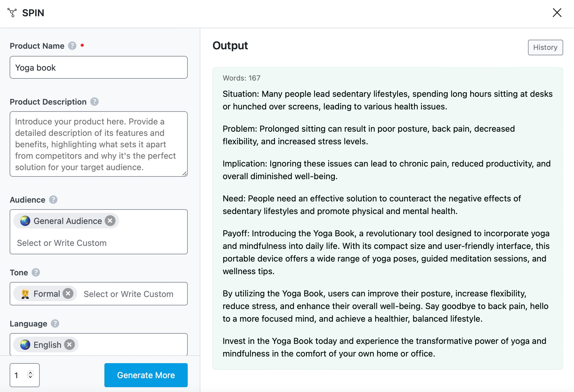Click the product description resize handle
This screenshot has width=574, height=392.
(x=185, y=174)
